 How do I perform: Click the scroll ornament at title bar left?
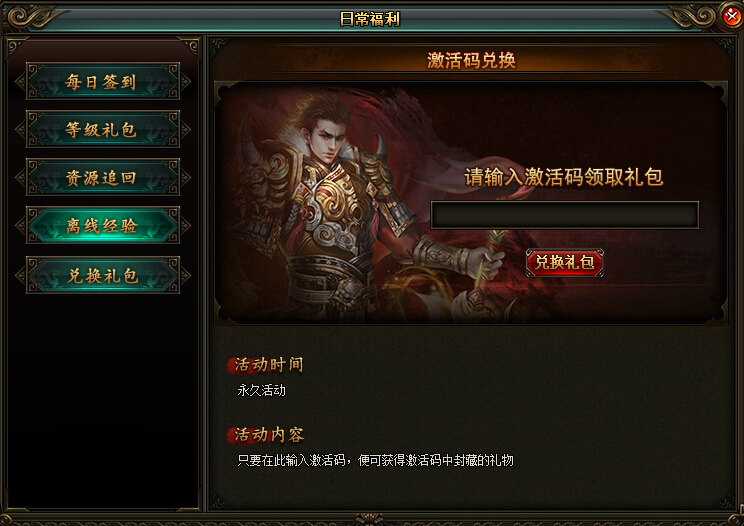coord(33,18)
